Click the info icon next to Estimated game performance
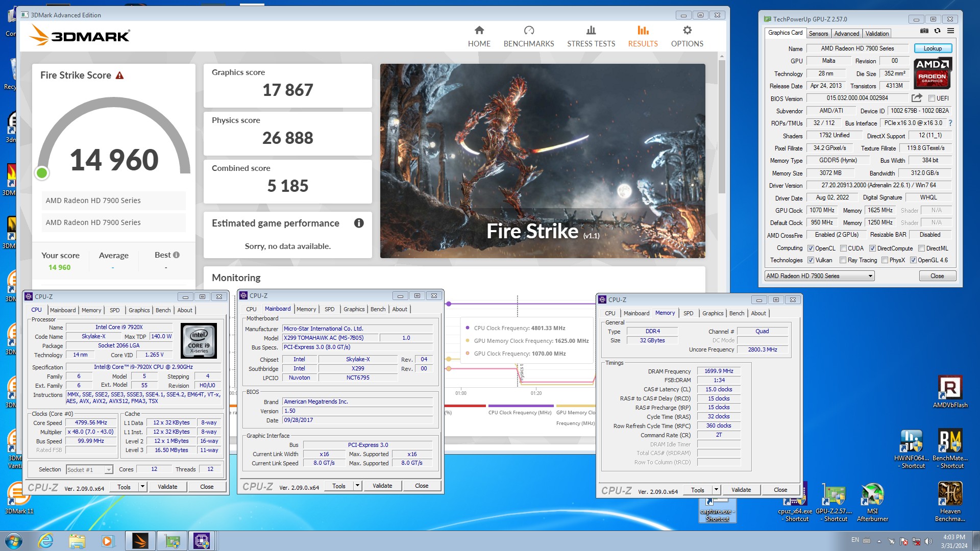The height and width of the screenshot is (551, 980). (359, 223)
